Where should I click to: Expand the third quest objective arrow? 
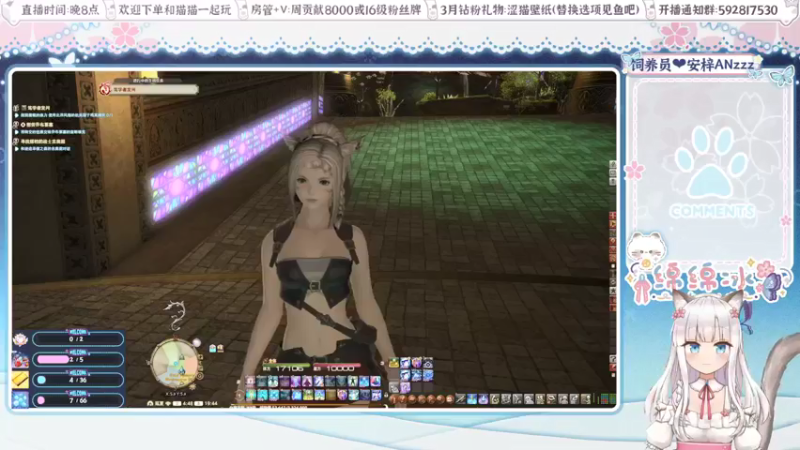(x=17, y=149)
